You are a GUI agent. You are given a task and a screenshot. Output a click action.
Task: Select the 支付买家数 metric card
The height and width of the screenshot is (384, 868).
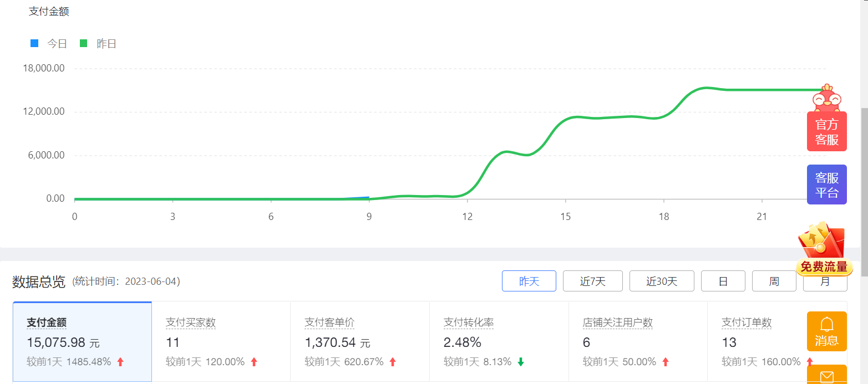click(221, 342)
